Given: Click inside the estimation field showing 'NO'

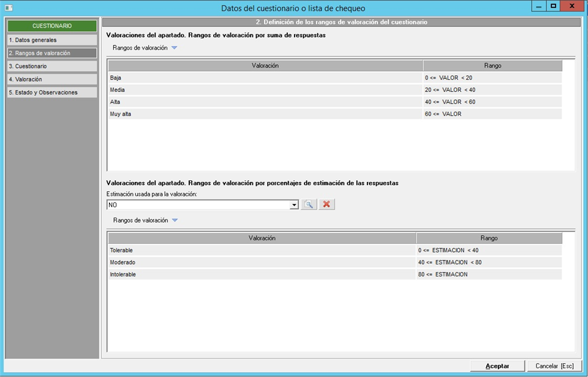Looking at the screenshot, I should point(198,205).
